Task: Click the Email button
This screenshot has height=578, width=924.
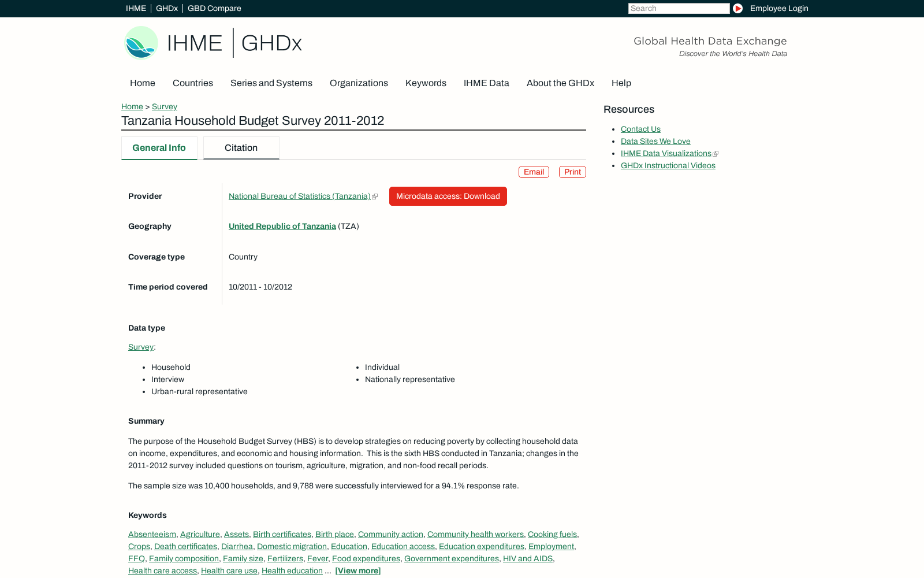Action: tap(534, 172)
